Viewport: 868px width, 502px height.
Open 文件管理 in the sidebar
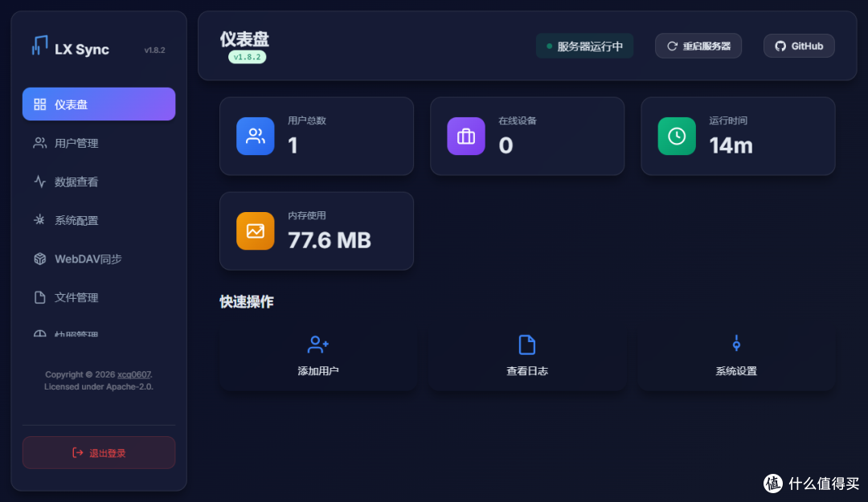coord(99,297)
